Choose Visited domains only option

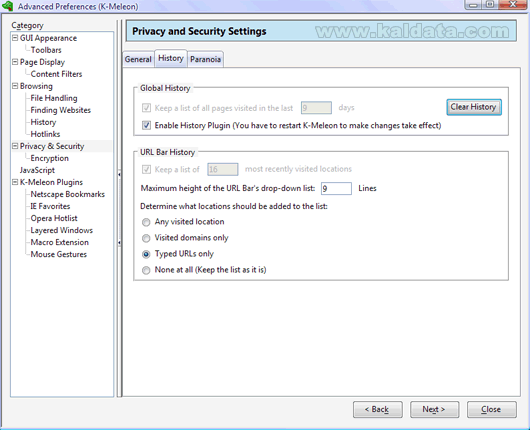click(x=146, y=238)
